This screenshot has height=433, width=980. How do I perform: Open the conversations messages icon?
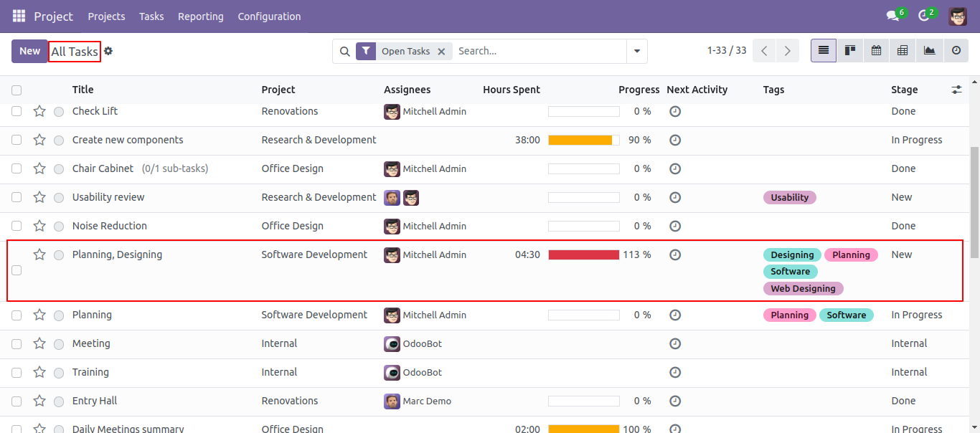click(x=892, y=16)
